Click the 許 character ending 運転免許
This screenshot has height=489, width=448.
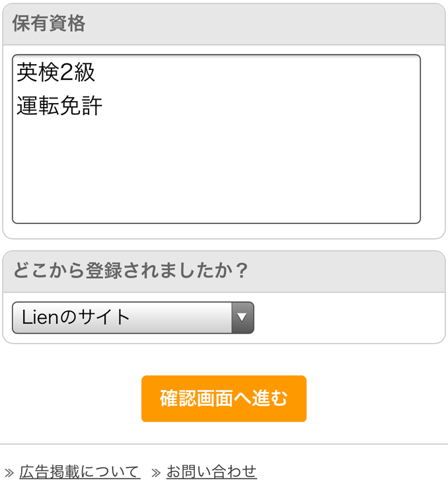tap(93, 106)
